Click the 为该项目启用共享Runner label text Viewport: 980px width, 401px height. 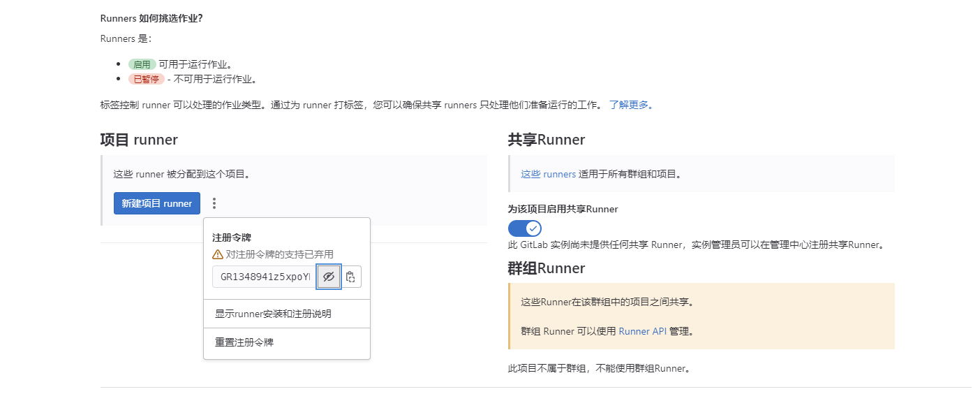[563, 209]
